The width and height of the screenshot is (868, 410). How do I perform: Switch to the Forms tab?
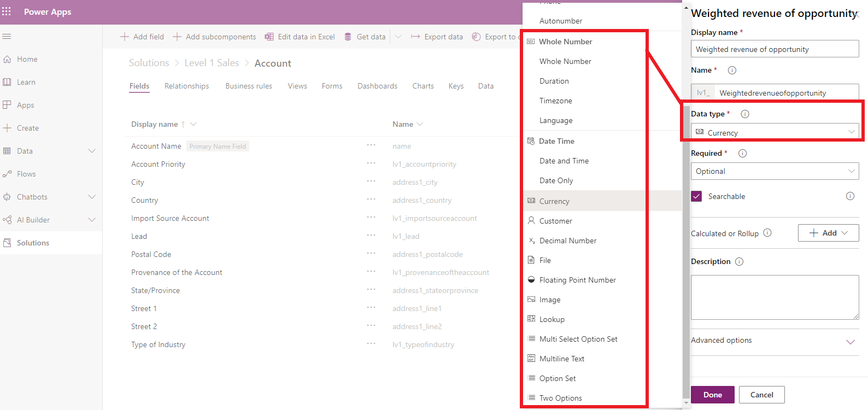332,86
